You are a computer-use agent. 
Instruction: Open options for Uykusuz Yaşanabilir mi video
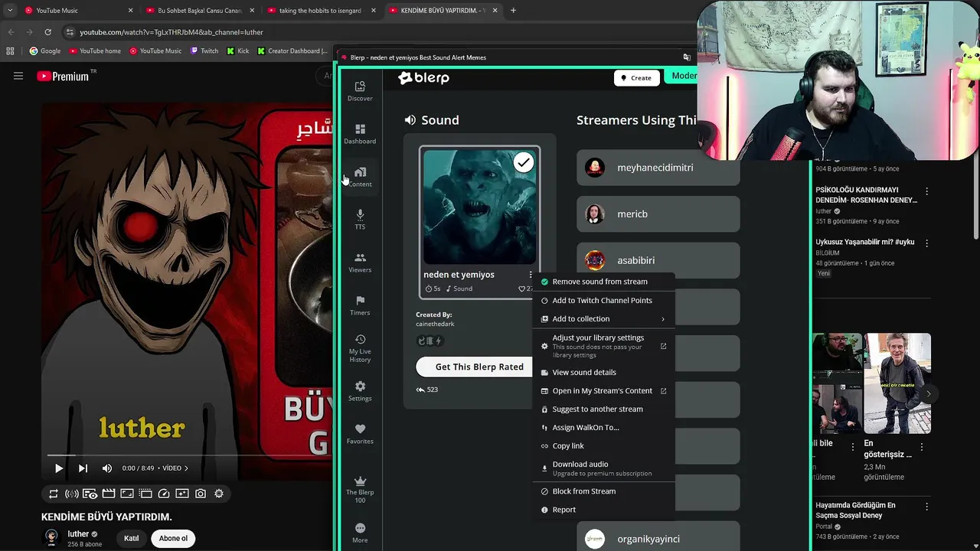(926, 243)
